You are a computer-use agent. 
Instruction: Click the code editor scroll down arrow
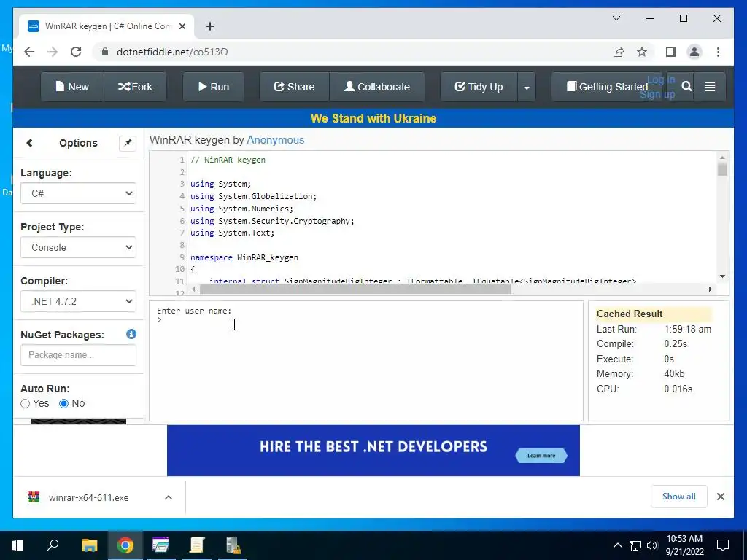pos(722,276)
